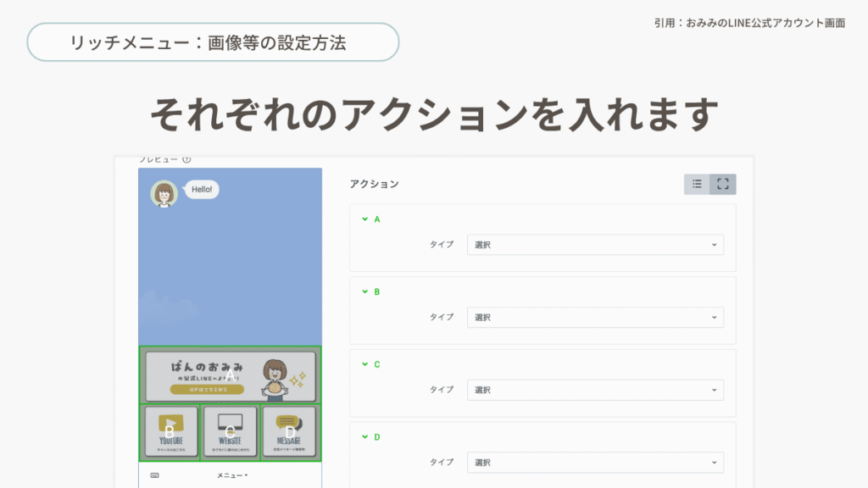Click the メニュー bar at preview bottom
The image size is (868, 488).
[x=231, y=475]
